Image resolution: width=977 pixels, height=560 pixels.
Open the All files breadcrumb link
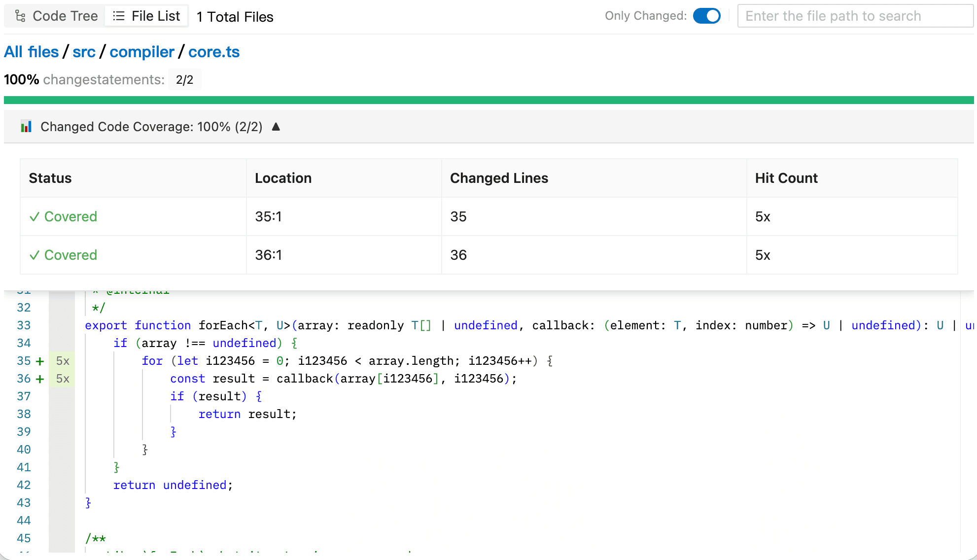(31, 52)
